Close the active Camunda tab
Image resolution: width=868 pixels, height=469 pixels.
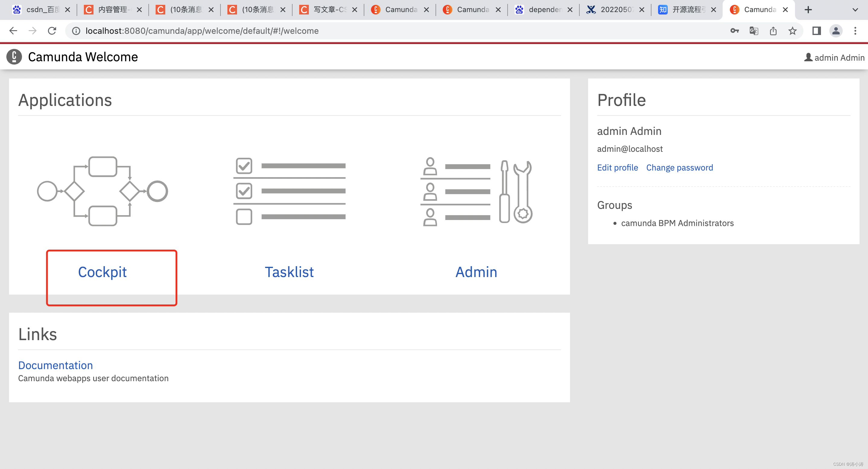pos(785,10)
